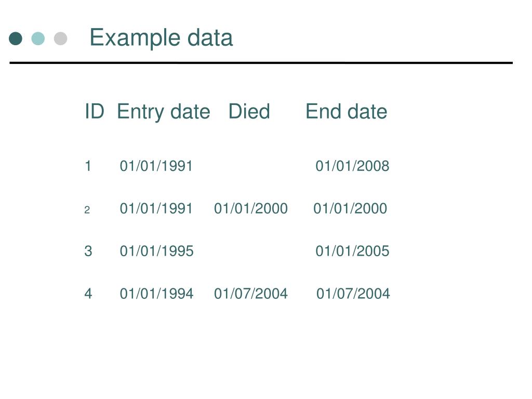Screen dimensions: 532x399
Task: Click the Died column header
Action: coord(249,111)
